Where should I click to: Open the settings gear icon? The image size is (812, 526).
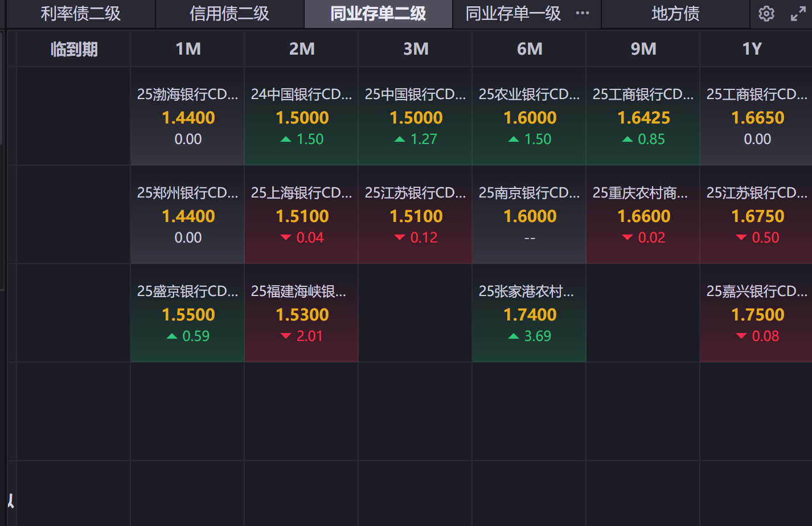[766, 14]
